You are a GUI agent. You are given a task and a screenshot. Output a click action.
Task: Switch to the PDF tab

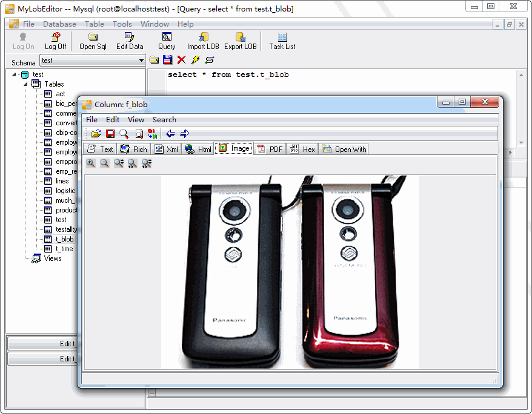pyautogui.click(x=270, y=149)
